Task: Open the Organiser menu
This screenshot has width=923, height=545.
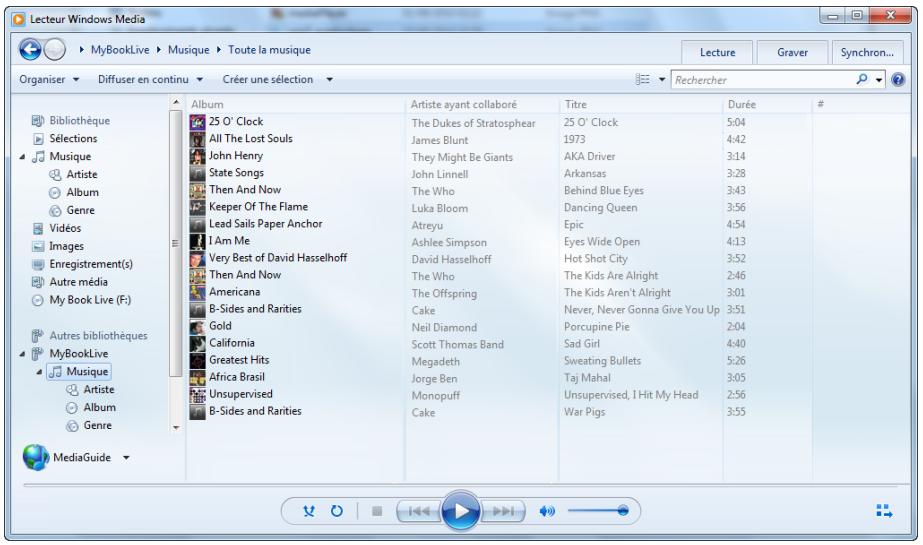Action: click(49, 79)
